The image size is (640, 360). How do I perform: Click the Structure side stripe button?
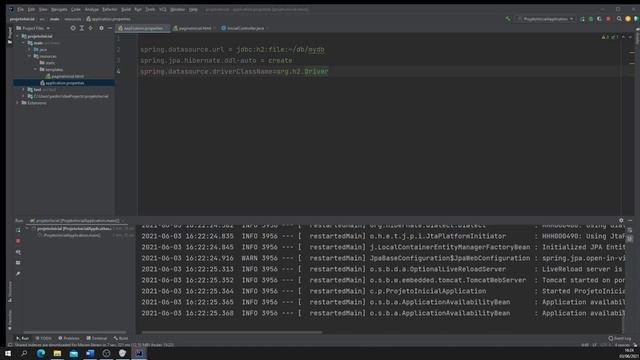point(10,291)
